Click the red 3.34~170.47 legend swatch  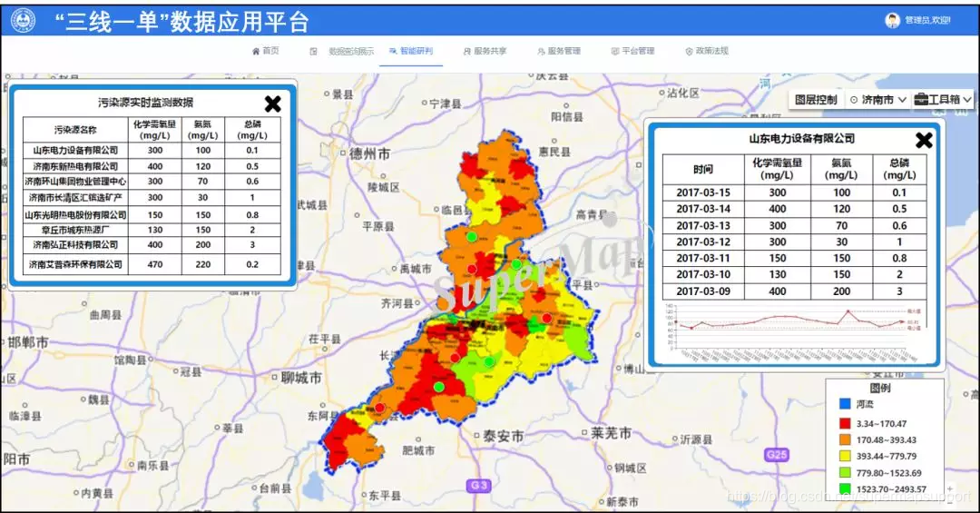(x=845, y=423)
